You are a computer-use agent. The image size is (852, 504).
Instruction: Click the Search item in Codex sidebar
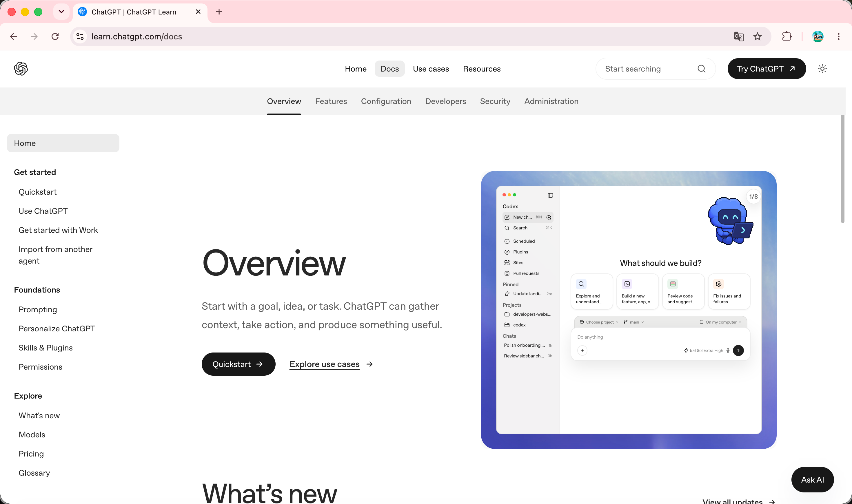(x=528, y=228)
